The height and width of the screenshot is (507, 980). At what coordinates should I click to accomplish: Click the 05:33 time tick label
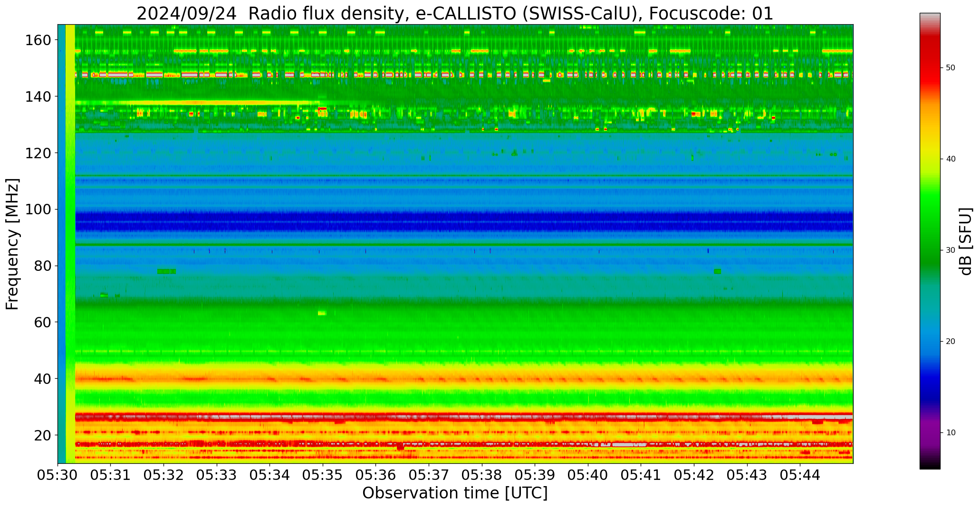pos(217,475)
